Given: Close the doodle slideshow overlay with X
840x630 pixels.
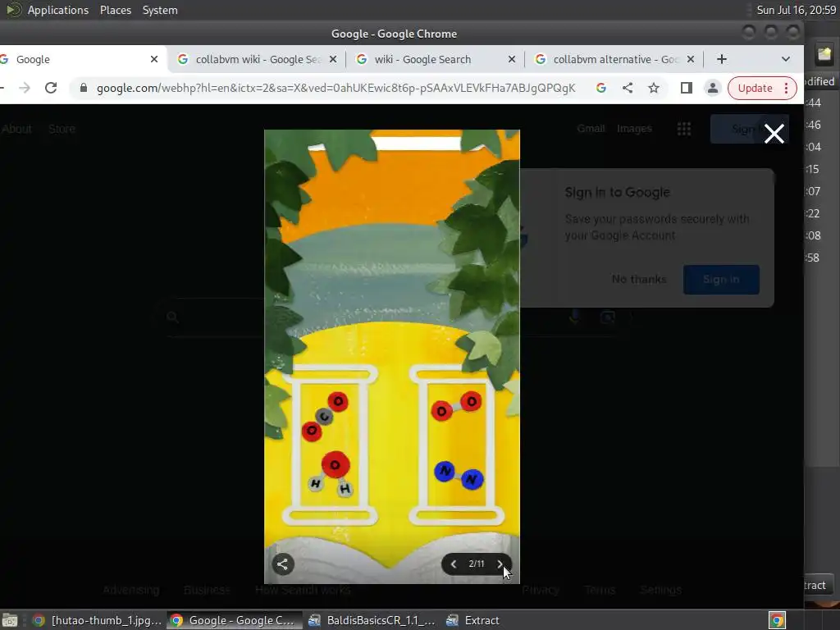Looking at the screenshot, I should click(x=774, y=134).
